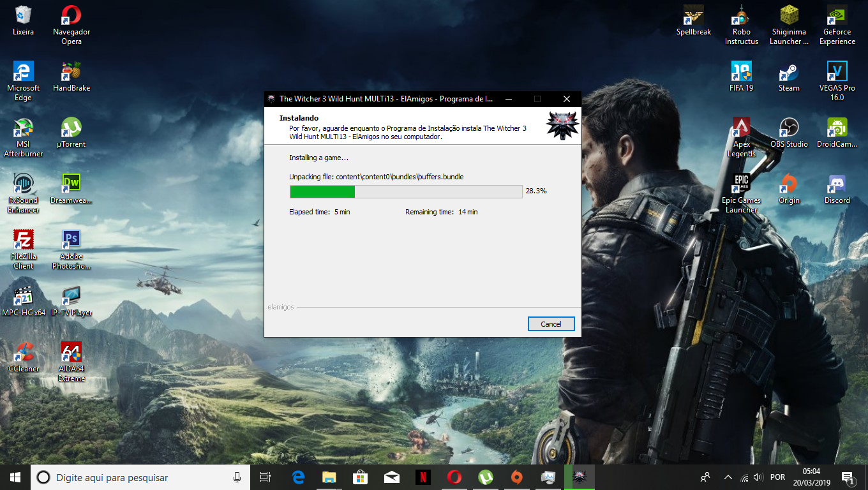
Task: Click the microphone icon in search box
Action: coord(237,477)
